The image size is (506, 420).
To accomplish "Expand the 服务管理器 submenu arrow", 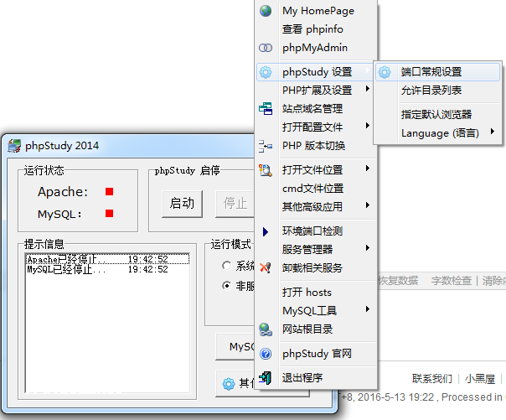I will [x=368, y=247].
